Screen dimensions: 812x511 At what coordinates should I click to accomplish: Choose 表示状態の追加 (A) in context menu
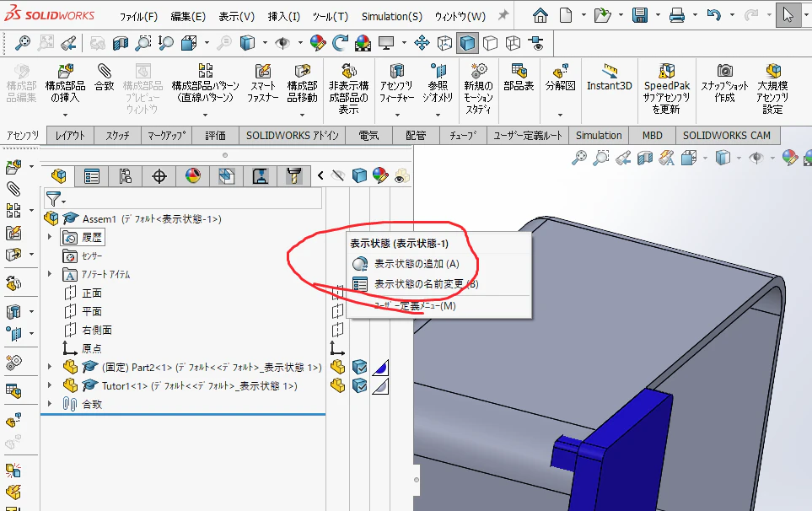coord(438,264)
